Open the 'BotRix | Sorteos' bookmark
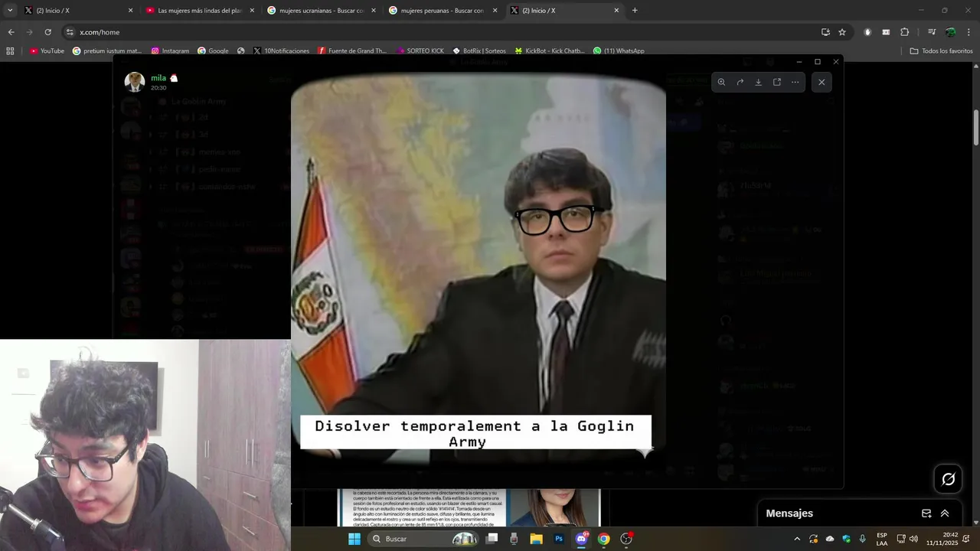980x551 pixels. tap(479, 51)
